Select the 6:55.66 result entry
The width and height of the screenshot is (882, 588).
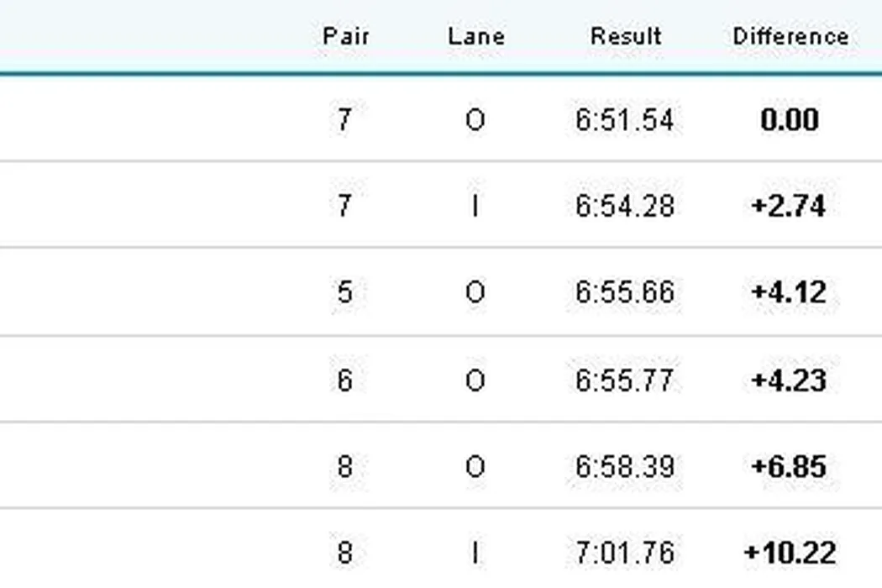(624, 293)
